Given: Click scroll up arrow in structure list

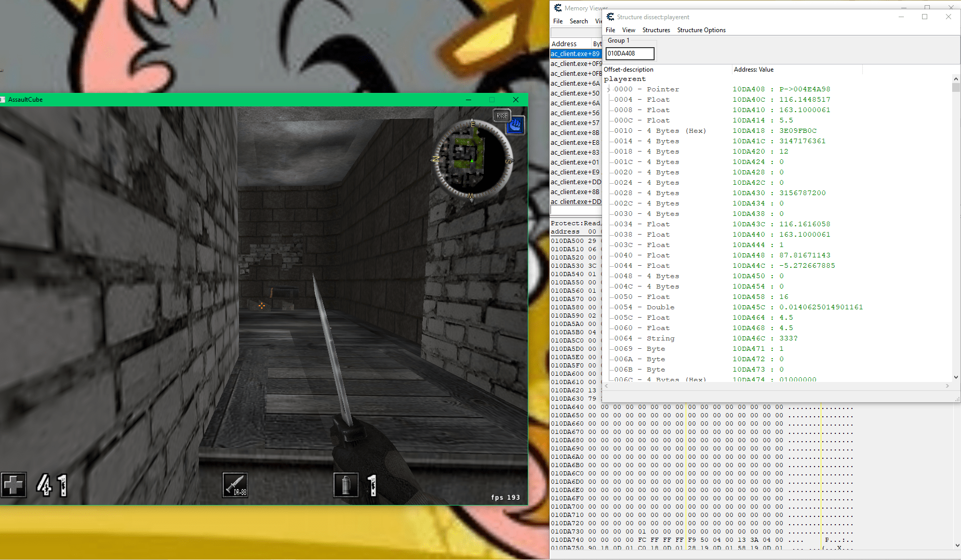Looking at the screenshot, I should [956, 79].
